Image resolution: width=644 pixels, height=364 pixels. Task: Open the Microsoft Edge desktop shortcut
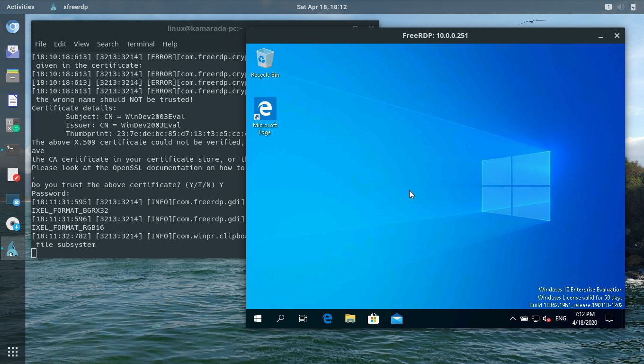[x=265, y=109]
